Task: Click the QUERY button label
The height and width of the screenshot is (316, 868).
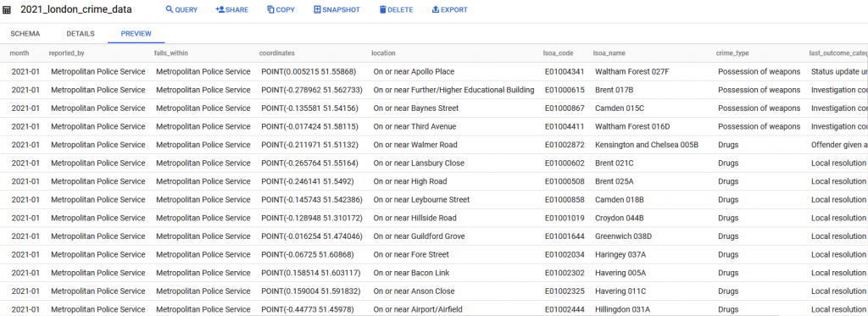Action: (x=186, y=10)
